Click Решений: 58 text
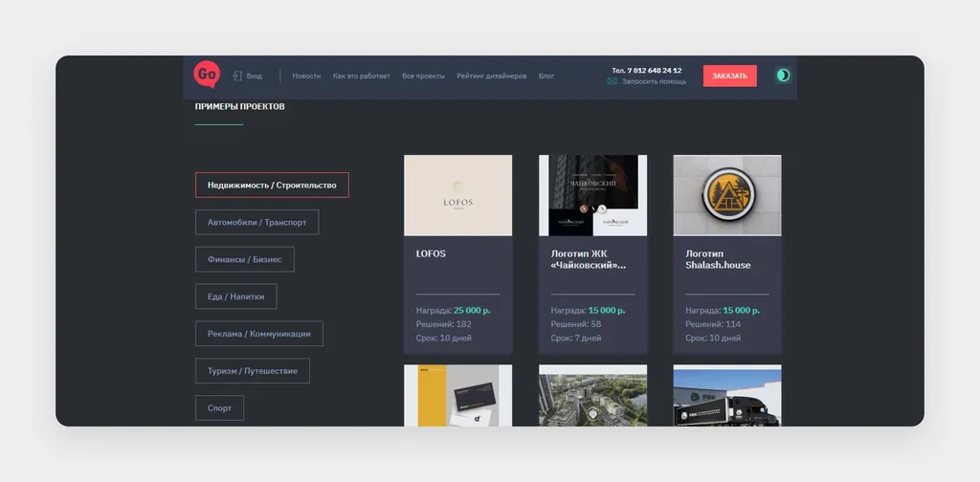Viewport: 980px width, 482px height. tap(575, 324)
